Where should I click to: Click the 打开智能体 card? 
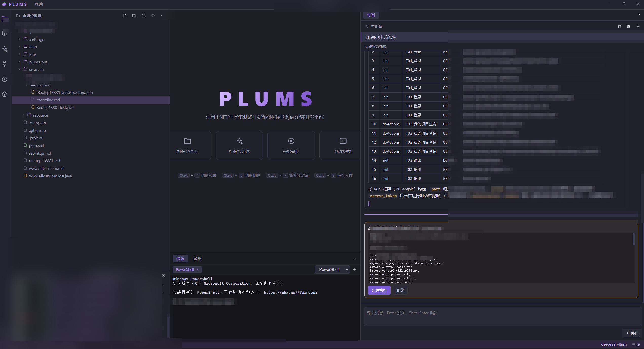(239, 145)
